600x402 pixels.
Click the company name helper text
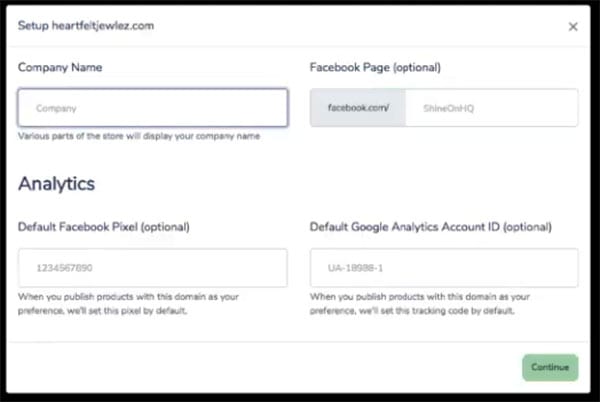139,136
